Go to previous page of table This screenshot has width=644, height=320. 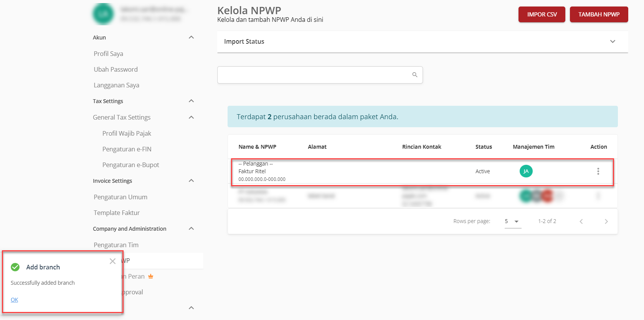581,222
